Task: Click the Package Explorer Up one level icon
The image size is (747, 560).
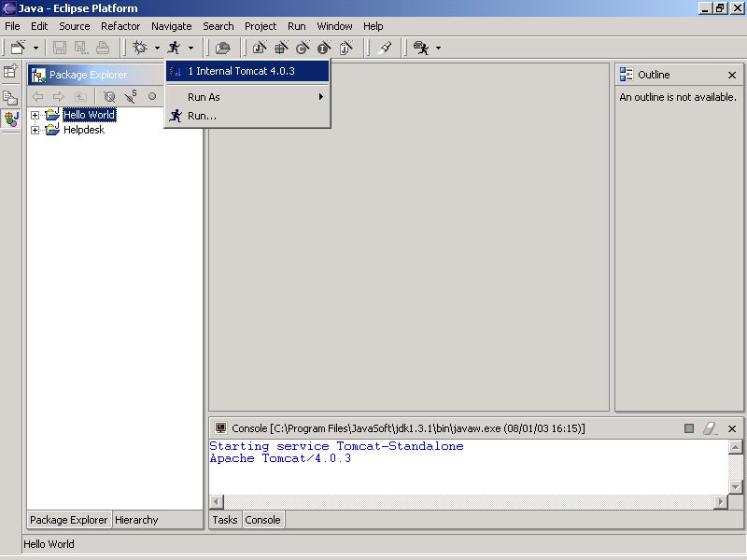Action: coord(80,97)
